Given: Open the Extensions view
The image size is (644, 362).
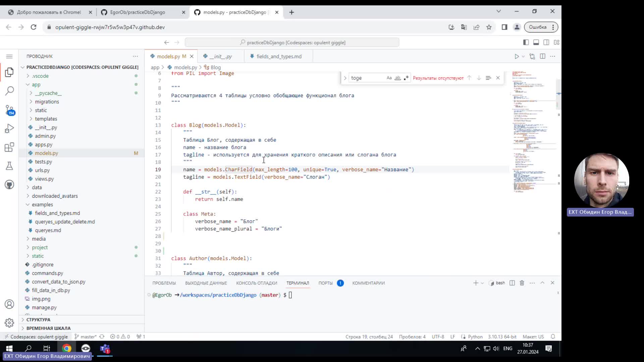Looking at the screenshot, I should [9, 147].
